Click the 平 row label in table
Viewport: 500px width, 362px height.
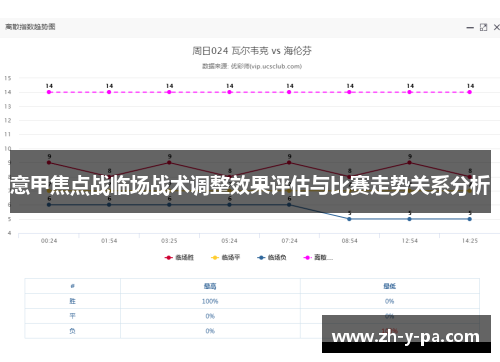[72, 316]
